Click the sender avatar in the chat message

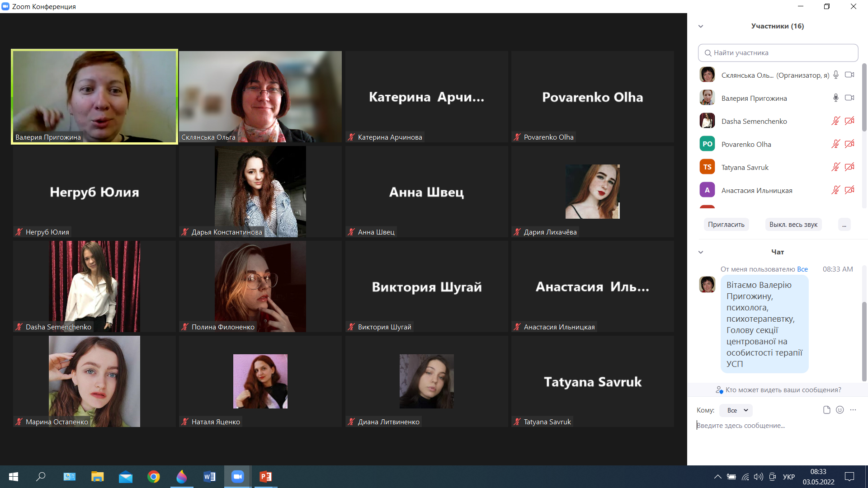click(707, 284)
